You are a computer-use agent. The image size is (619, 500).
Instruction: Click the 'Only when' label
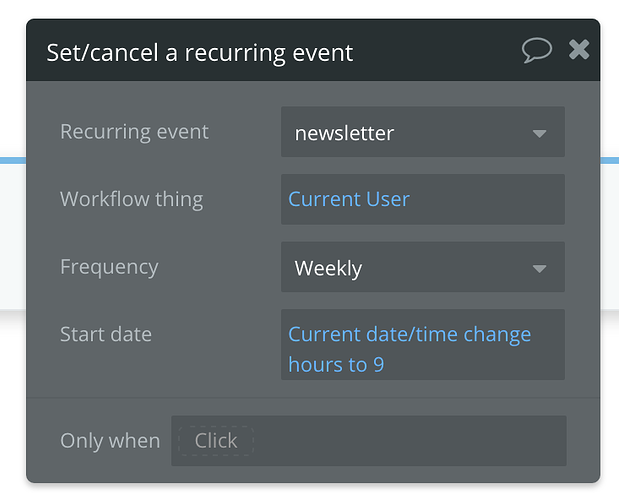coord(110,441)
